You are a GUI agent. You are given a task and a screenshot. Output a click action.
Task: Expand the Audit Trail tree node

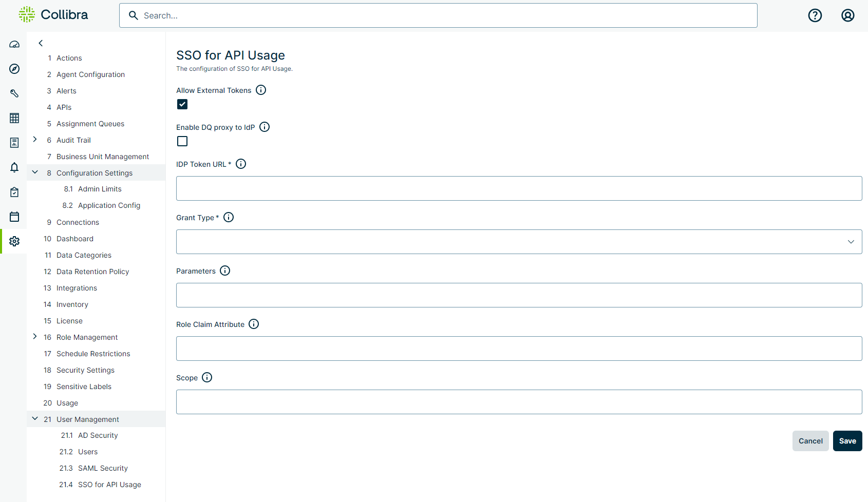[x=35, y=139]
